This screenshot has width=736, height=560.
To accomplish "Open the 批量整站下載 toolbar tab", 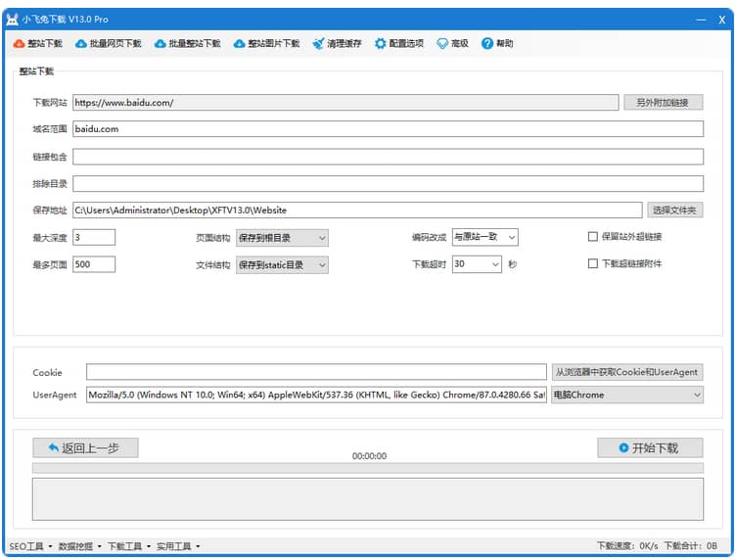I will (188, 44).
